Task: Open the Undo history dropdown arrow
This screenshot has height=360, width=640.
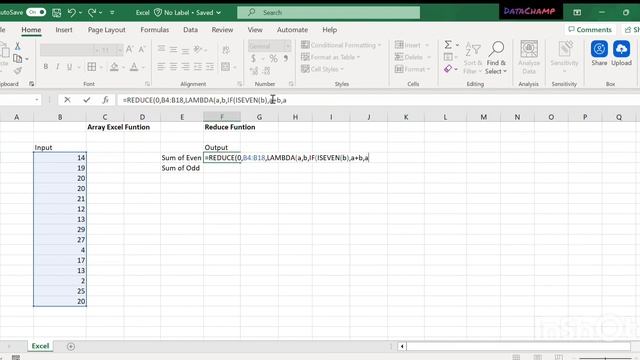Action: tap(80, 13)
